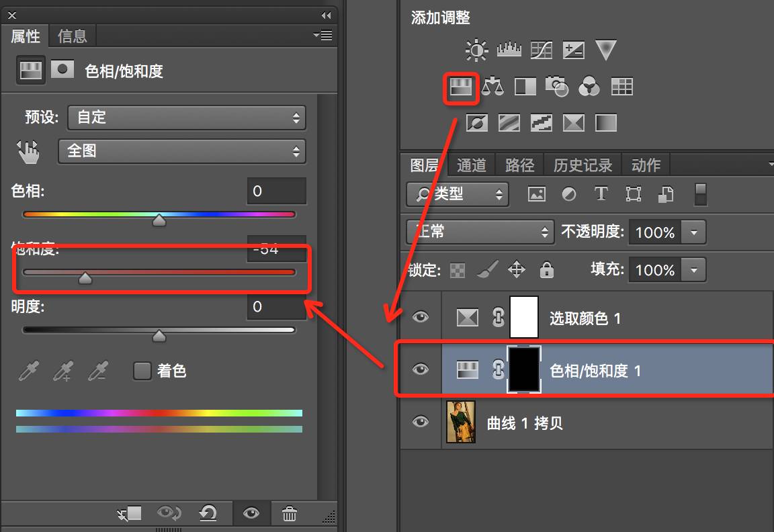Hide the Curves 1 copy layer
Viewport: 774px width, 532px height.
coord(420,421)
